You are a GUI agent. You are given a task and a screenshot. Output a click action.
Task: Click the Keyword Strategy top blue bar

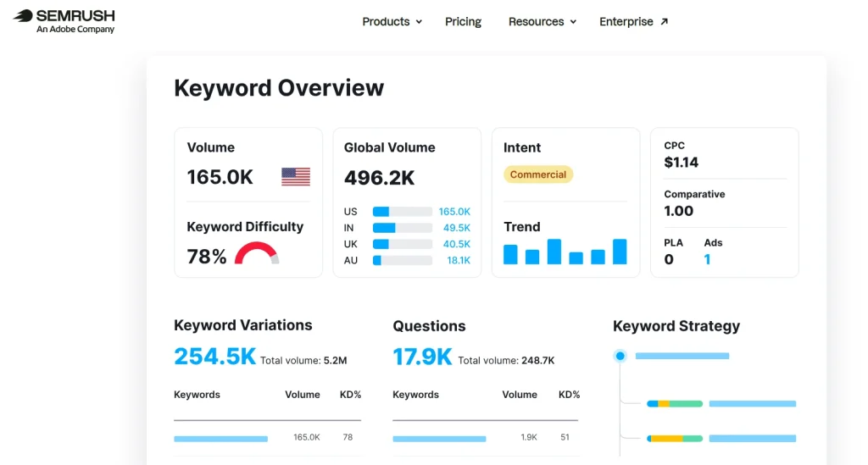pyautogui.click(x=682, y=356)
